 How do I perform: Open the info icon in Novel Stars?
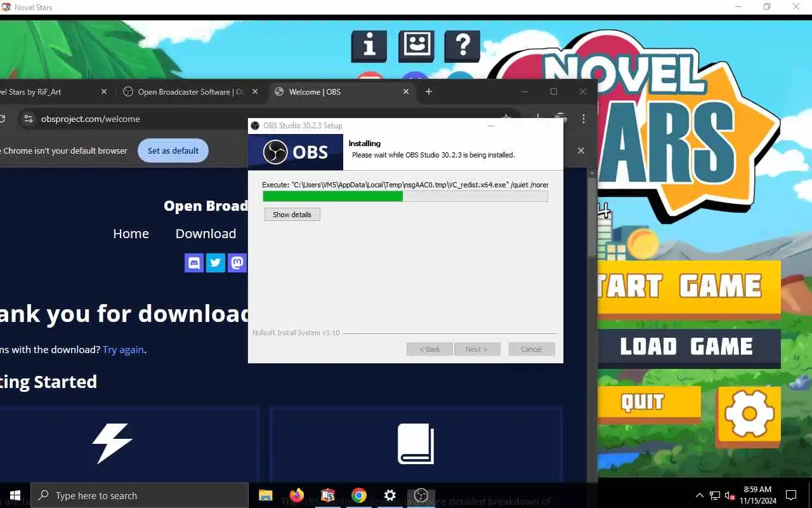pyautogui.click(x=369, y=45)
